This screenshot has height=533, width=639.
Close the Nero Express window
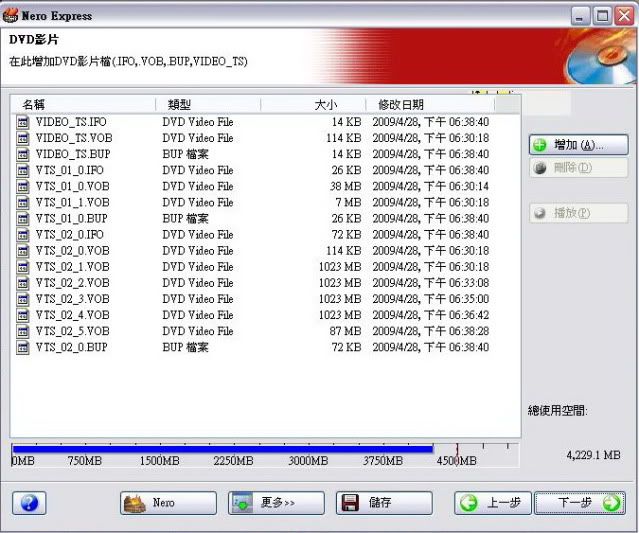(624, 16)
